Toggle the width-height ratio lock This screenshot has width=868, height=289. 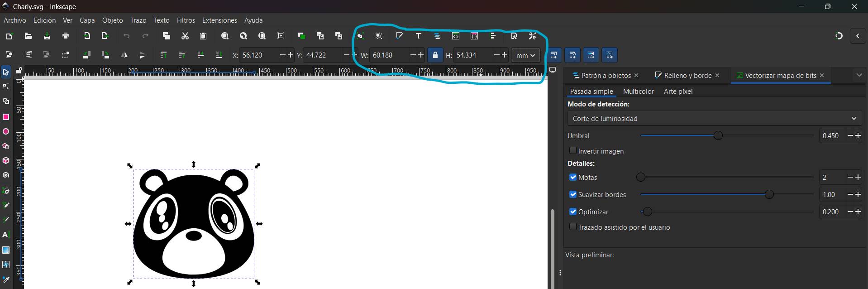coord(435,55)
